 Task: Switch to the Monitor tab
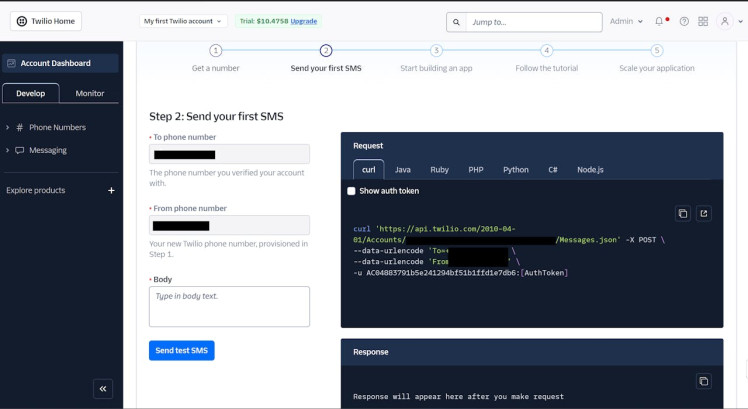[90, 93]
